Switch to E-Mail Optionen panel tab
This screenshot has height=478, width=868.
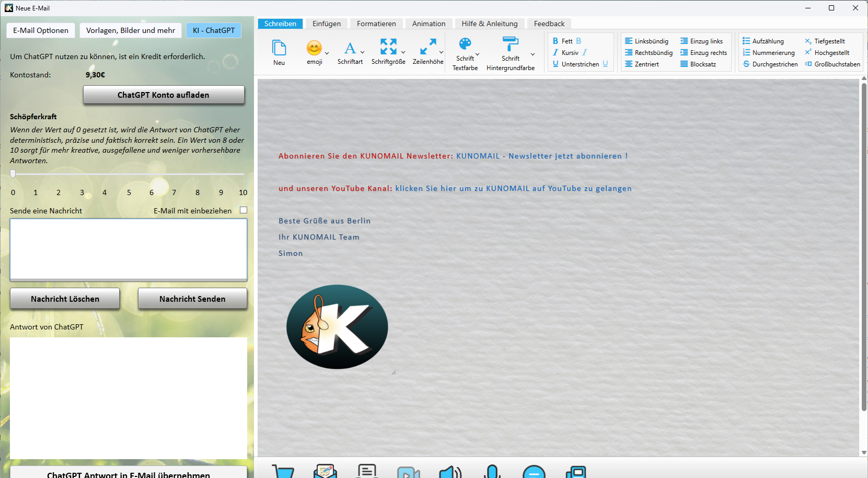(x=41, y=30)
